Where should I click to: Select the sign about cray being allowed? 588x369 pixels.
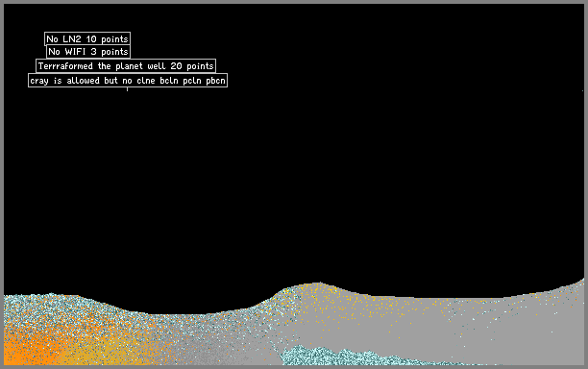(128, 81)
